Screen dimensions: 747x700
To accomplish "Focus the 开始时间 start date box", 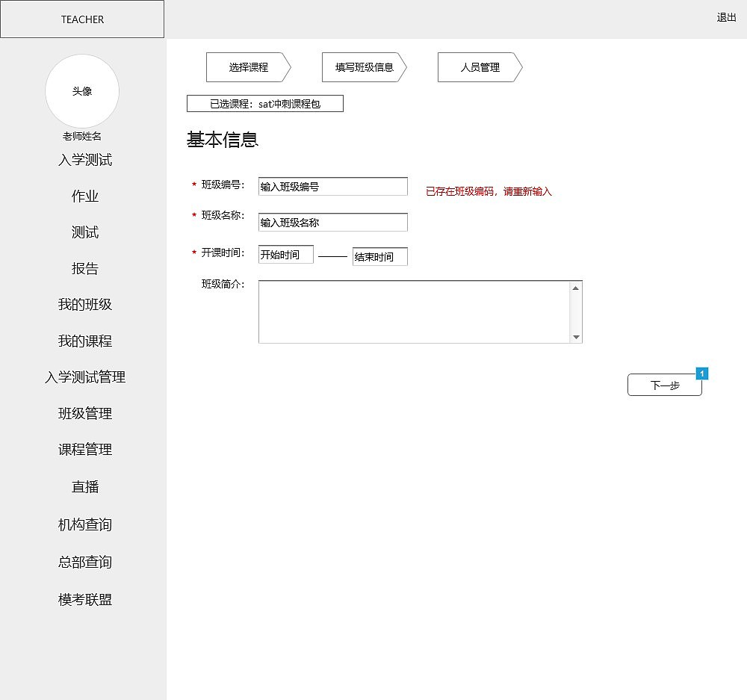I will [x=285, y=254].
